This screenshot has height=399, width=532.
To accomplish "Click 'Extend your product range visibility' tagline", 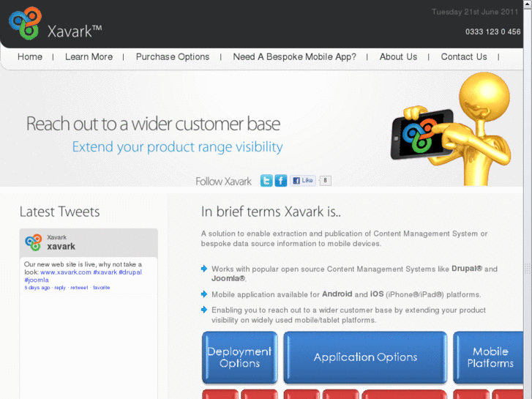I will [x=177, y=147].
